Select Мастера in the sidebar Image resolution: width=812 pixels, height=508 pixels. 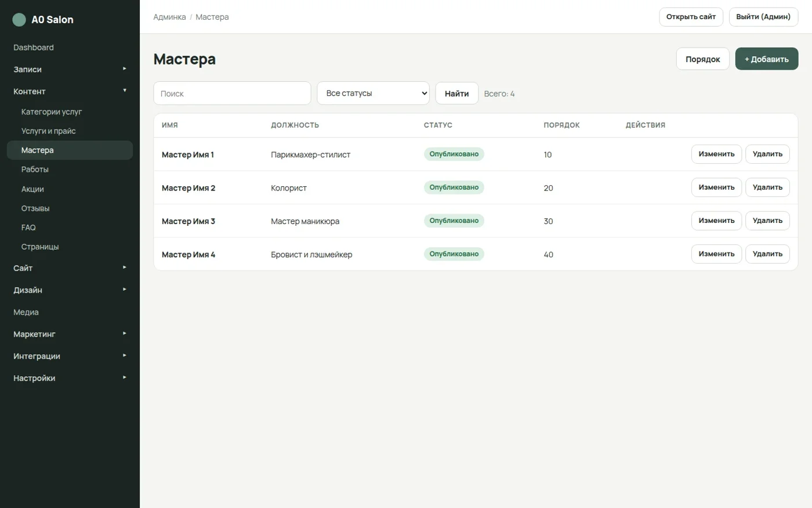pyautogui.click(x=70, y=150)
